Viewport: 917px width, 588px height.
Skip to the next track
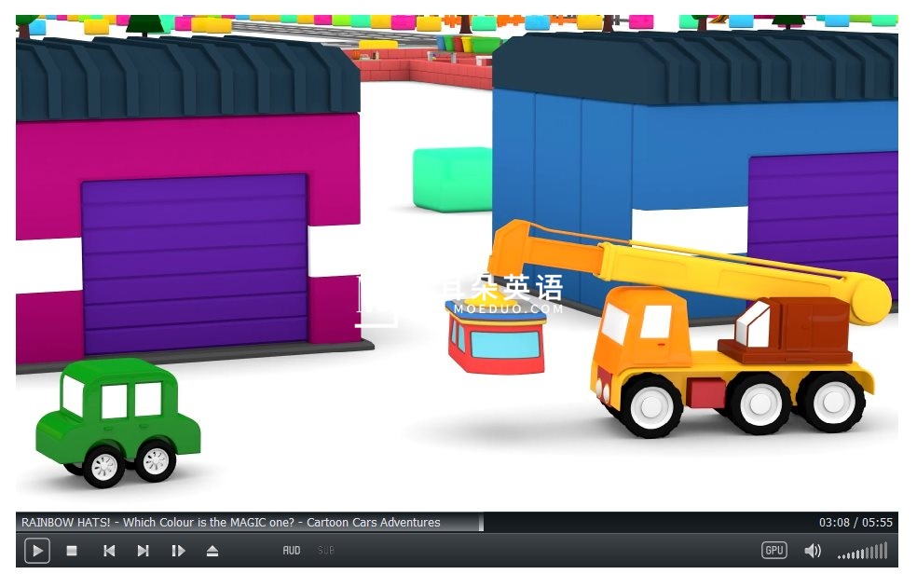tap(143, 551)
